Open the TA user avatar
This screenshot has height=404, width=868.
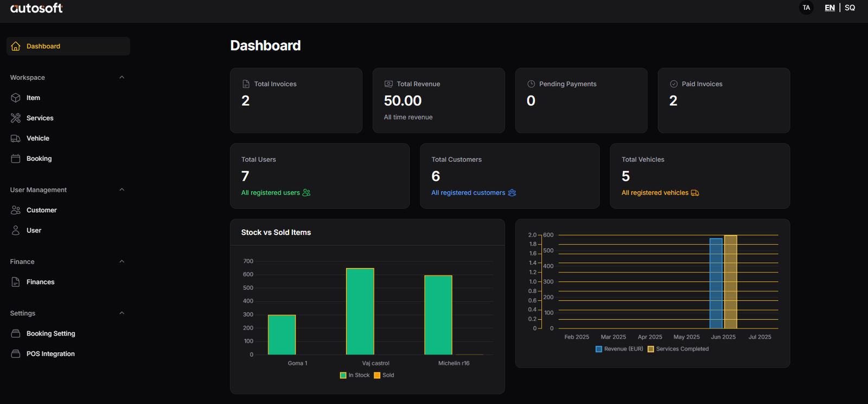pos(806,8)
